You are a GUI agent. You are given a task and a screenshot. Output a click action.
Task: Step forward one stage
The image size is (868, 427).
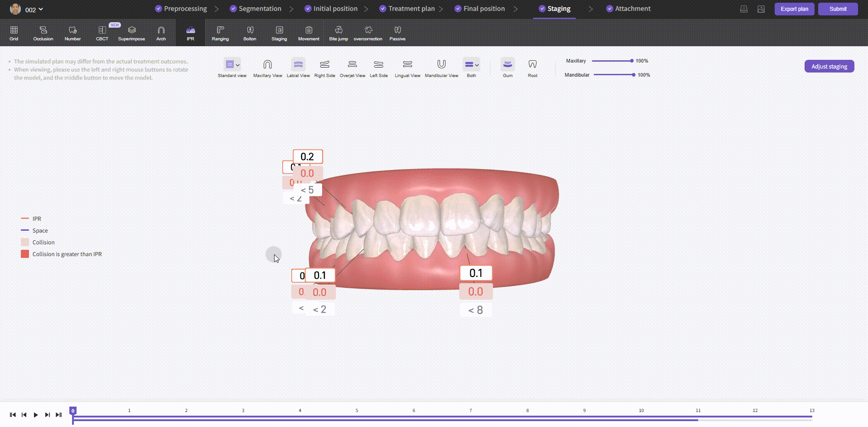[47, 415]
